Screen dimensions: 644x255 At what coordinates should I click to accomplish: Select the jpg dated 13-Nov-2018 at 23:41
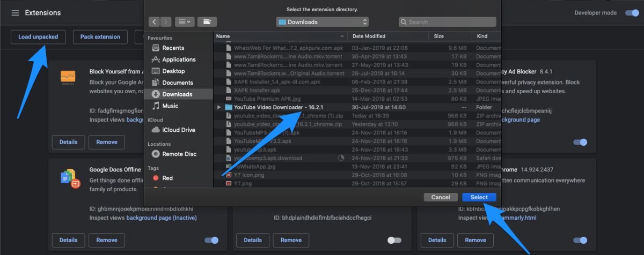tap(357, 167)
